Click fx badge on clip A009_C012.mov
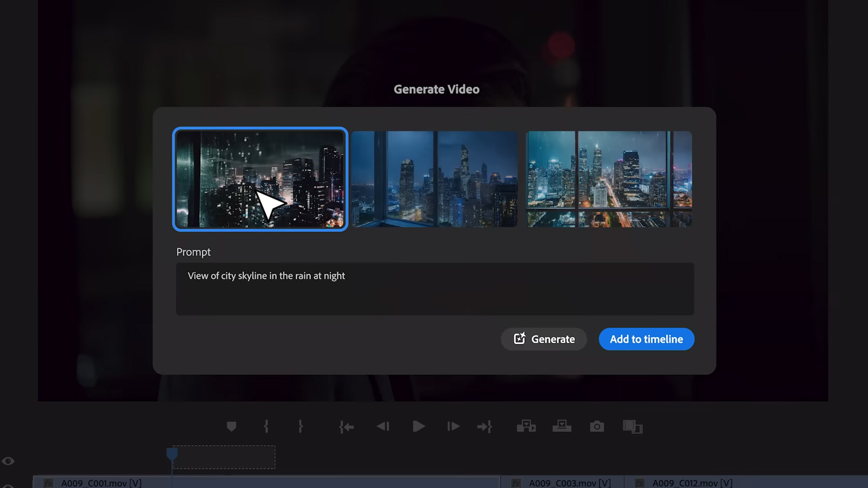 point(640,483)
